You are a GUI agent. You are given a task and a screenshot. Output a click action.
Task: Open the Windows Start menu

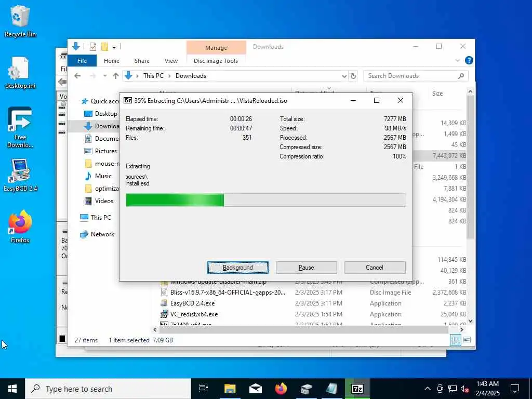[x=12, y=389]
